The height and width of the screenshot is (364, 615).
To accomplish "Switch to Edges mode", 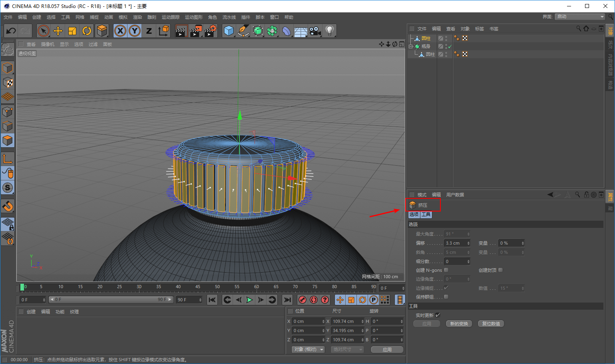I will [x=8, y=126].
